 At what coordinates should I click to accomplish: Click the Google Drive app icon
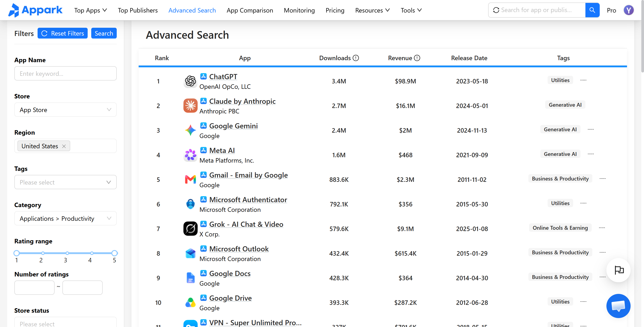(x=190, y=302)
